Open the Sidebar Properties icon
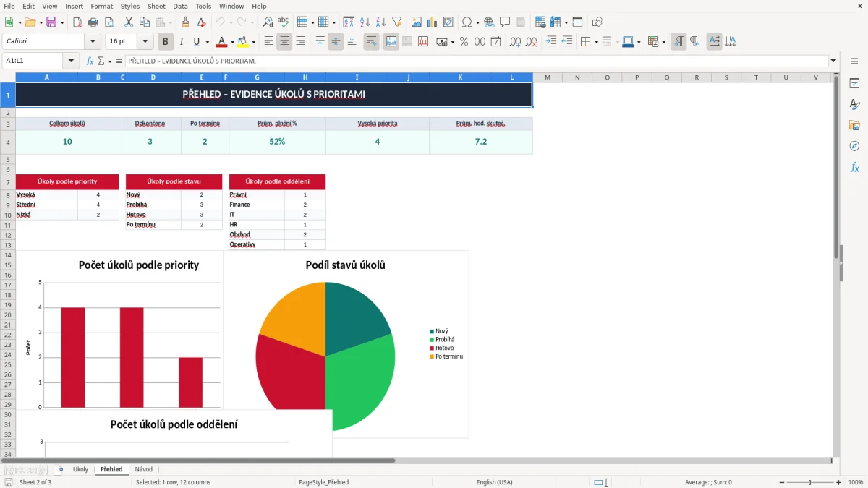The height and width of the screenshot is (488, 868). pyautogui.click(x=854, y=84)
